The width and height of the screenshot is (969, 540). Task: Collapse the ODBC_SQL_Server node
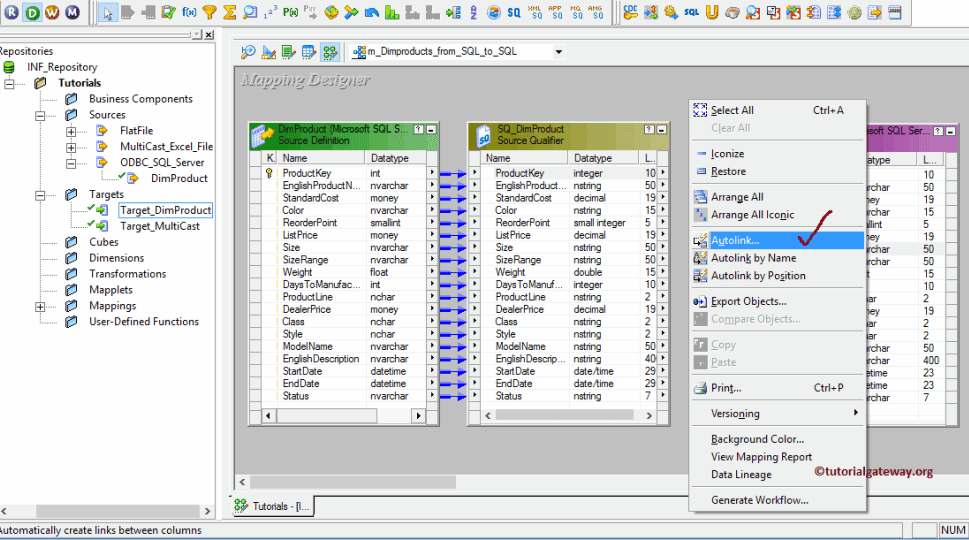coord(71,163)
